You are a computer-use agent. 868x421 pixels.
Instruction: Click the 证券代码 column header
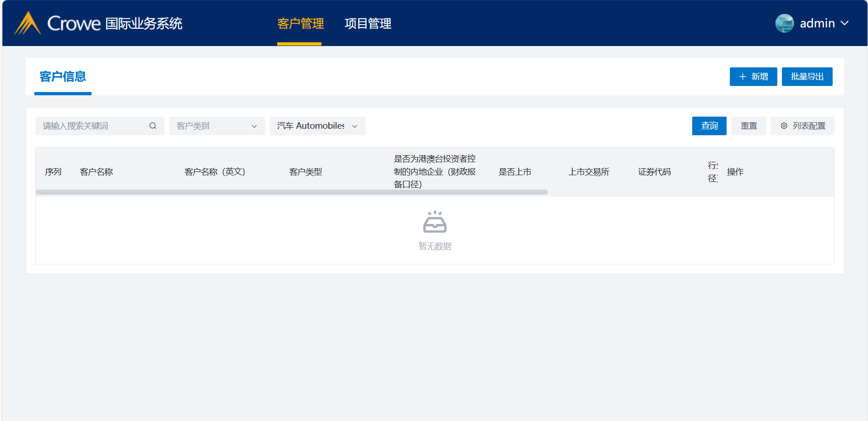(654, 172)
